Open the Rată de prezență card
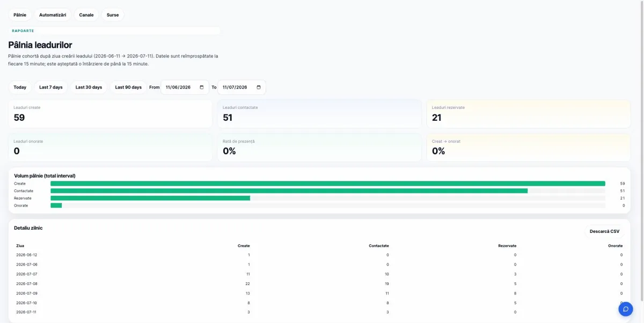The width and height of the screenshot is (644, 323). tap(319, 148)
